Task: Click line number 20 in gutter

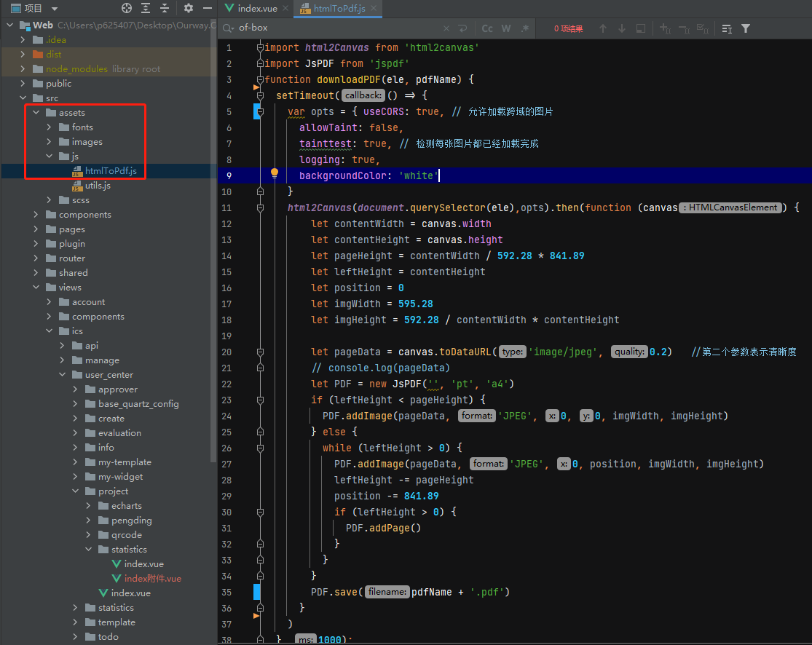Action: [226, 352]
